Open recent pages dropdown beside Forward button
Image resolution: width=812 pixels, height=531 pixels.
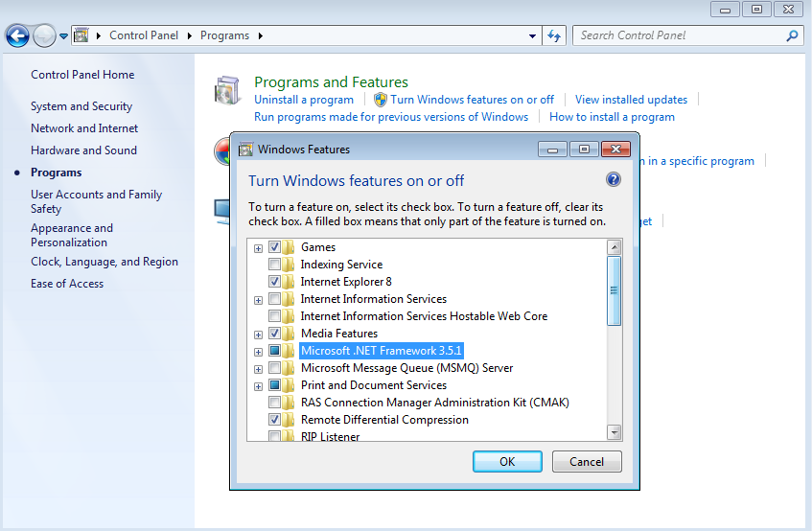pyautogui.click(x=63, y=36)
